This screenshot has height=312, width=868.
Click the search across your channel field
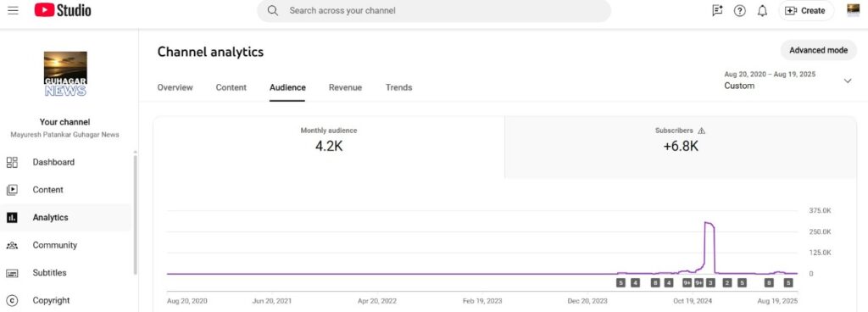pos(434,10)
